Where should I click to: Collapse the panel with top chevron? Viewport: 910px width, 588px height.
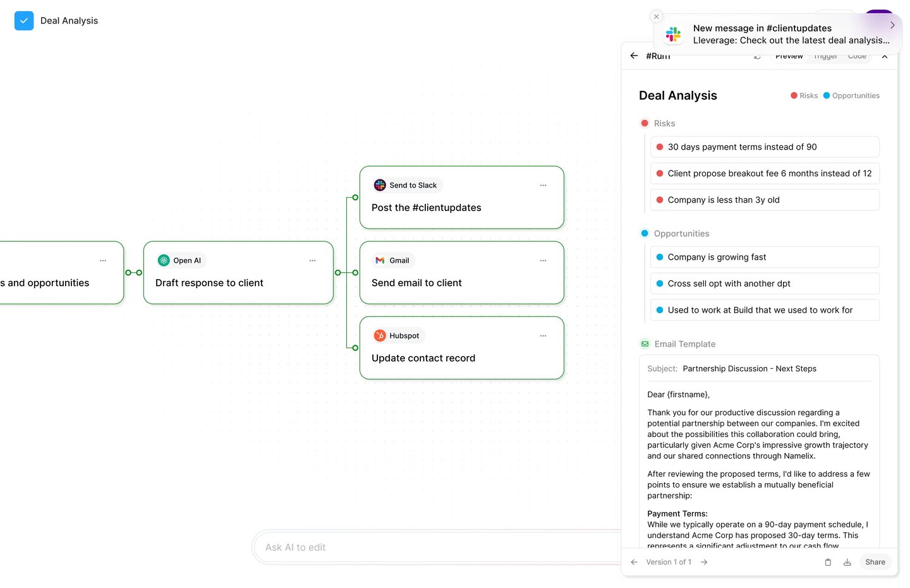tap(885, 56)
